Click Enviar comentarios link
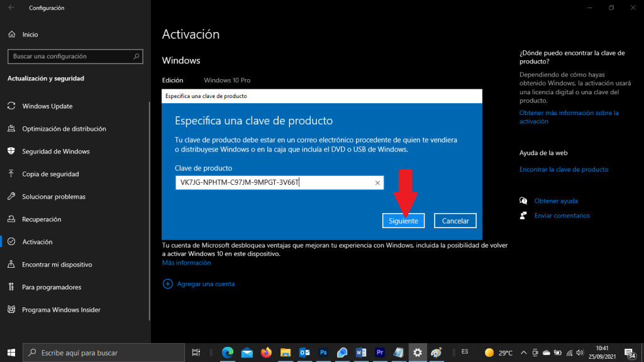644x362 pixels. tap(562, 216)
